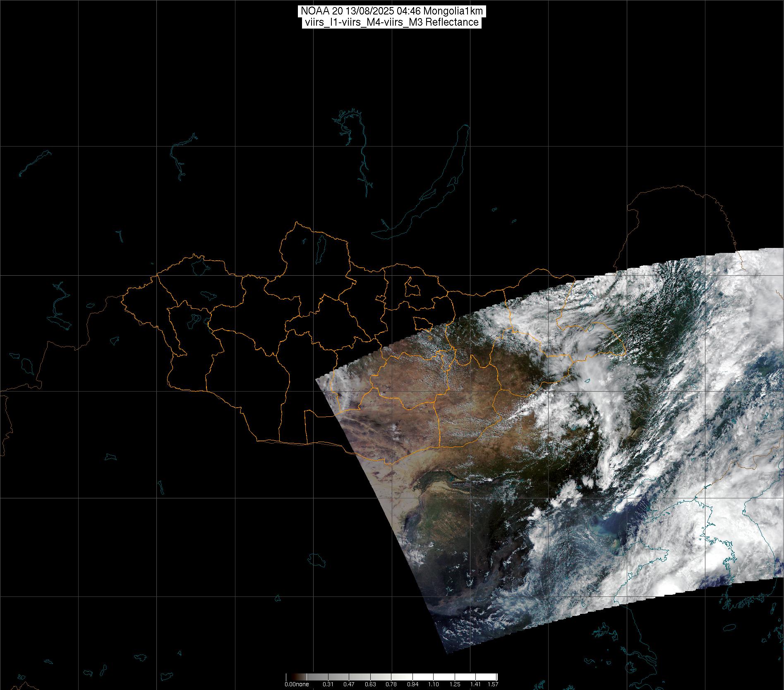Click the 0.94 colorbar tick label
The image size is (784, 690).
[x=412, y=684]
